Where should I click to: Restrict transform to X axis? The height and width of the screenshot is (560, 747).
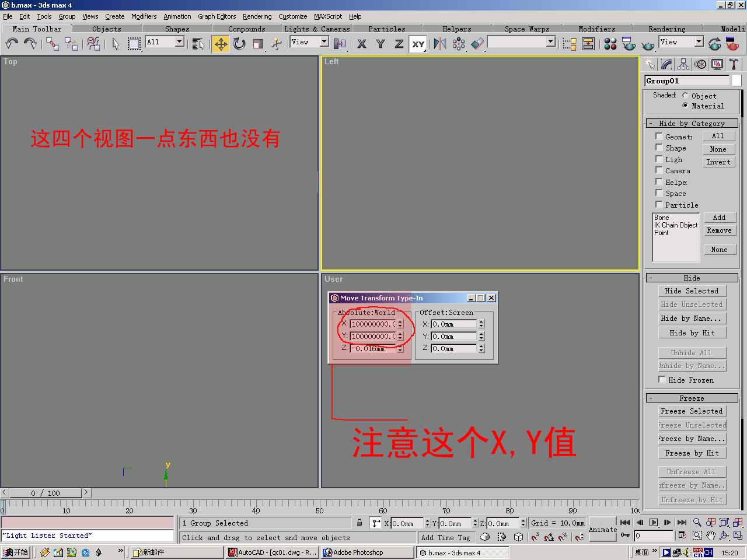[x=362, y=43]
